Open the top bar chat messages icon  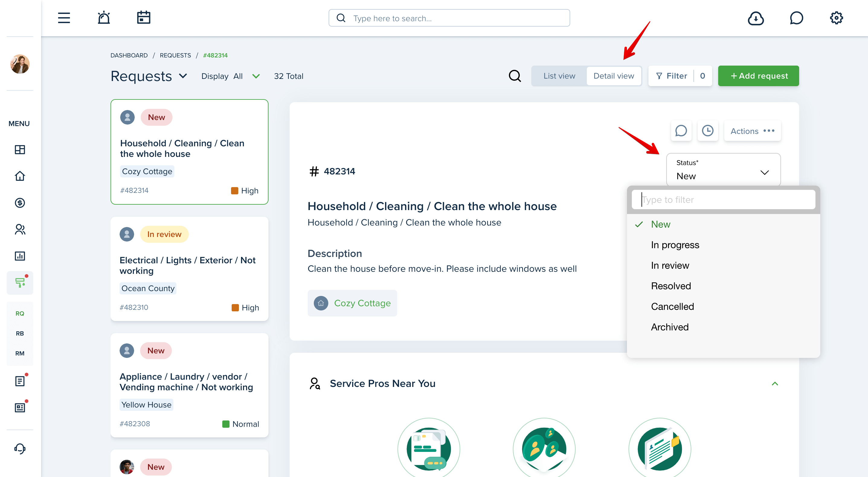click(796, 18)
